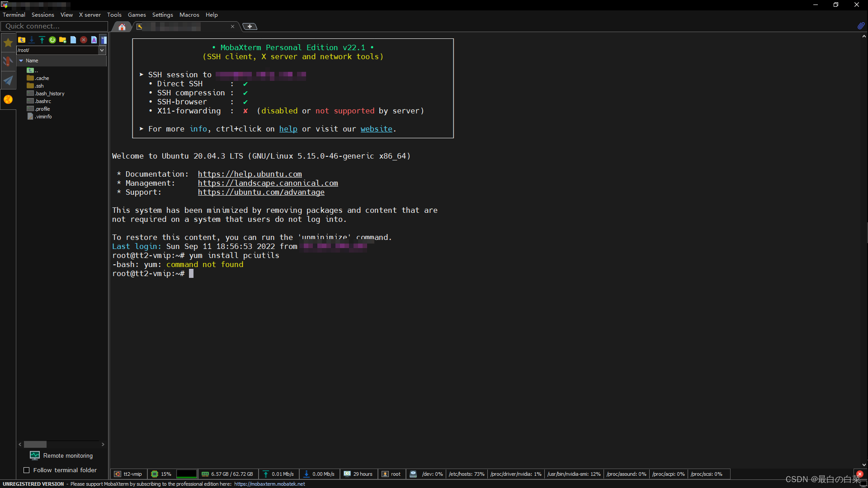Select the .ssh folder

click(x=35, y=86)
